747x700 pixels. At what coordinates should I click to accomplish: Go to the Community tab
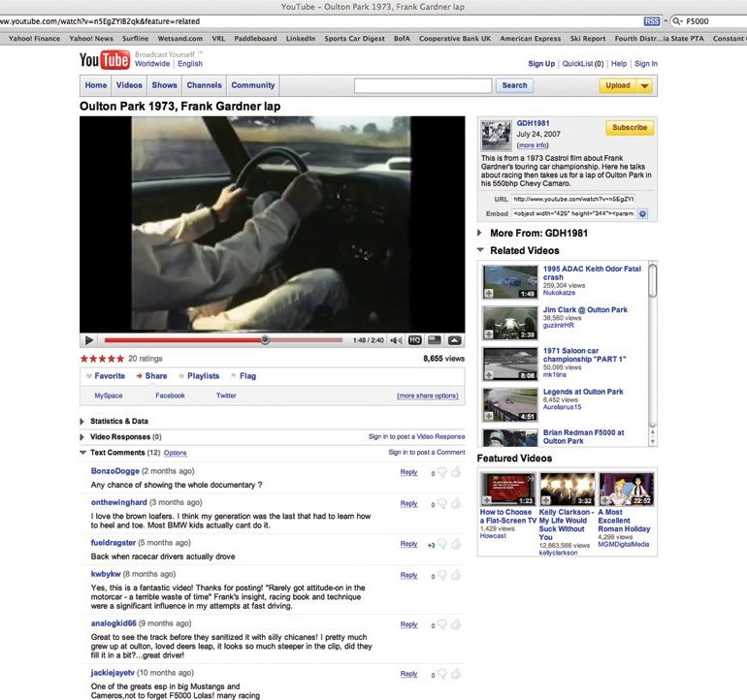point(253,85)
